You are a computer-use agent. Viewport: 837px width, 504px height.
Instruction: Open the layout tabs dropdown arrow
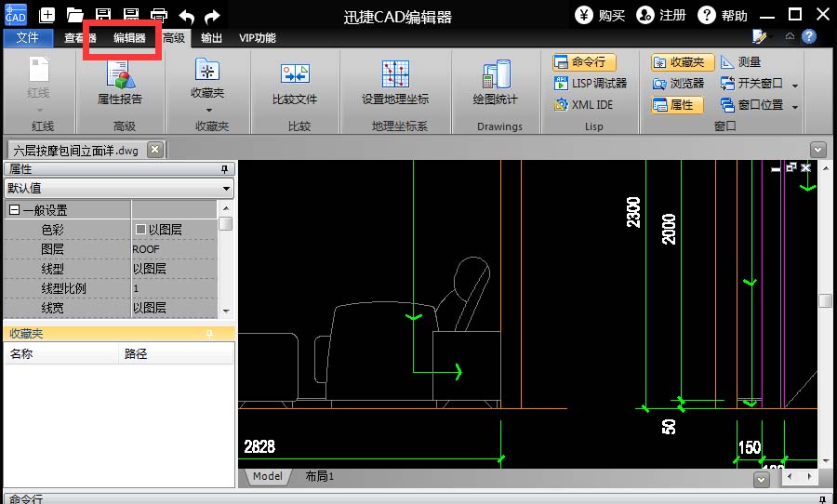click(x=761, y=480)
